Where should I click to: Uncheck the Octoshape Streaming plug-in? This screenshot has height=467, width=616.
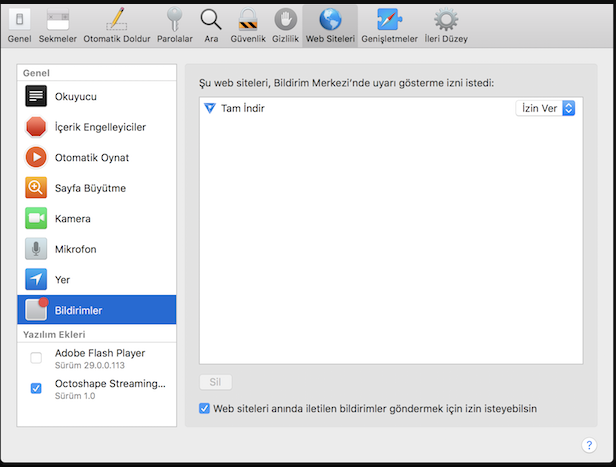click(x=36, y=388)
